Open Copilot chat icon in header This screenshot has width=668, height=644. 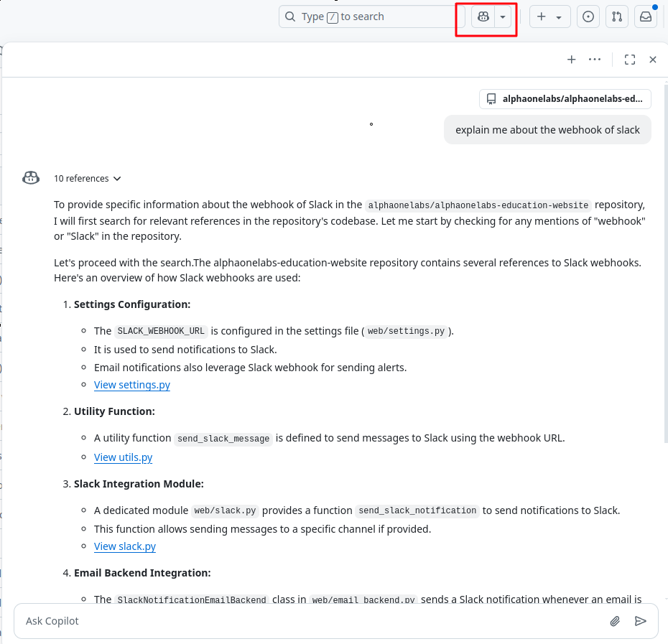pos(483,17)
